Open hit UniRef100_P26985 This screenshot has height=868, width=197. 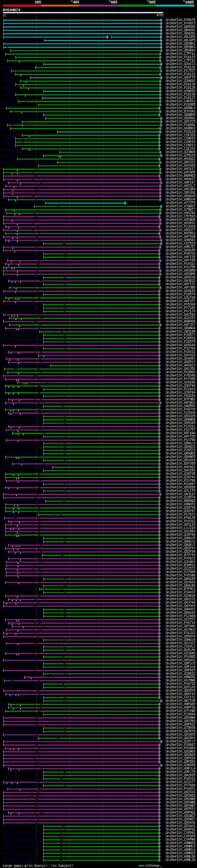point(180,104)
